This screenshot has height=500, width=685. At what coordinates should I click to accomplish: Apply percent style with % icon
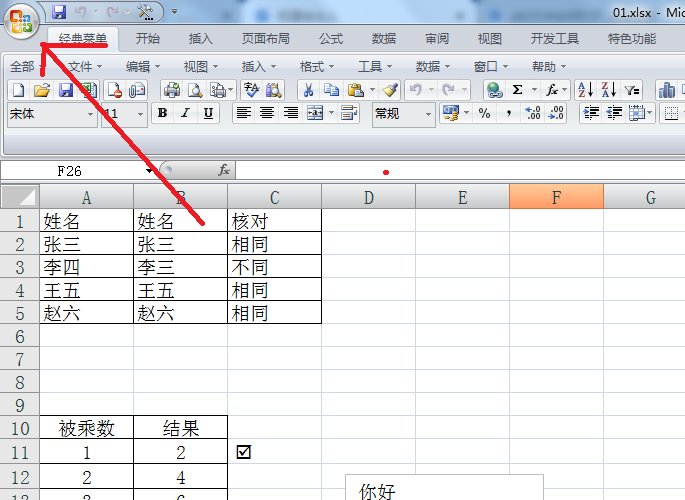(x=484, y=114)
